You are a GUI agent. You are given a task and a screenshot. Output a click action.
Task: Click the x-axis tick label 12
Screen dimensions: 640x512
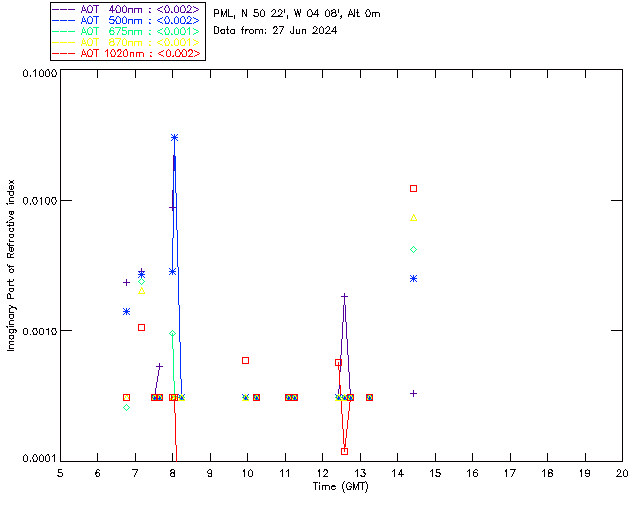coord(322,474)
